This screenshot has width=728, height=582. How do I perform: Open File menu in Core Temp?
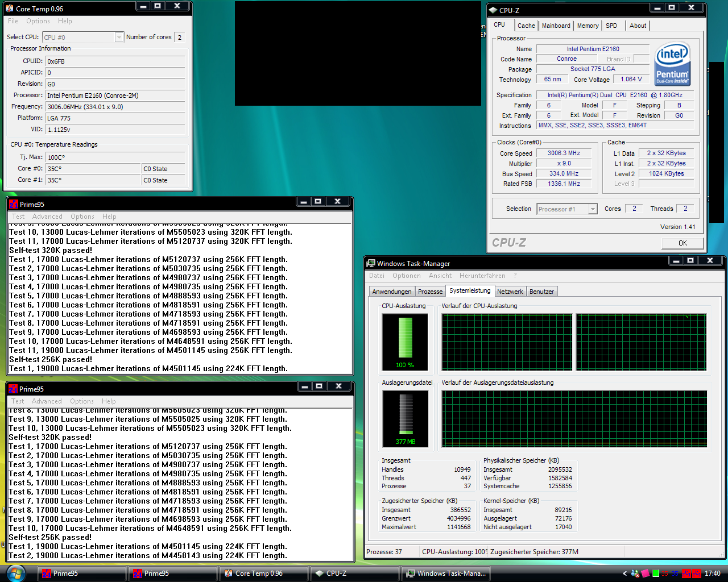tap(13, 21)
